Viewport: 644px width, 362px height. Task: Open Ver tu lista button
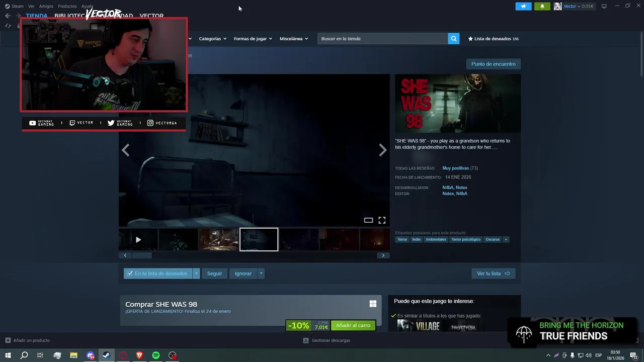(x=493, y=274)
